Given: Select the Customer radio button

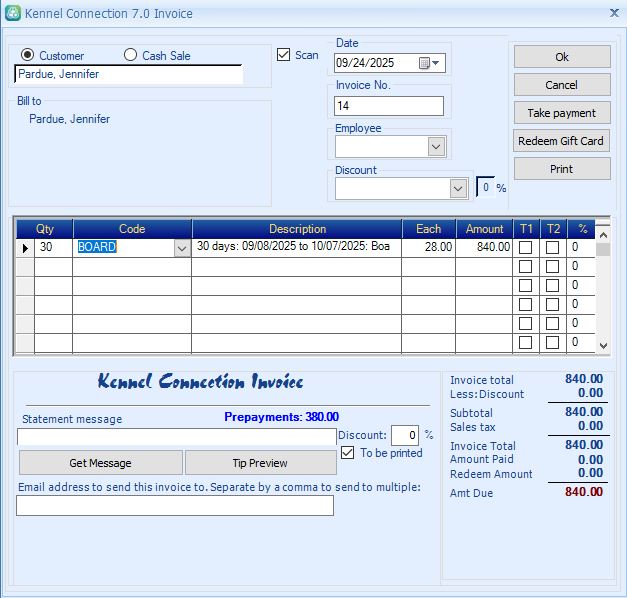Looking at the screenshot, I should pyautogui.click(x=27, y=55).
